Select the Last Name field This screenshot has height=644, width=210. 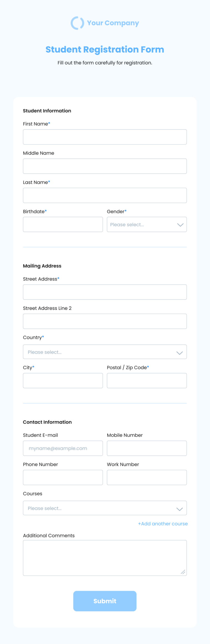pos(105,195)
